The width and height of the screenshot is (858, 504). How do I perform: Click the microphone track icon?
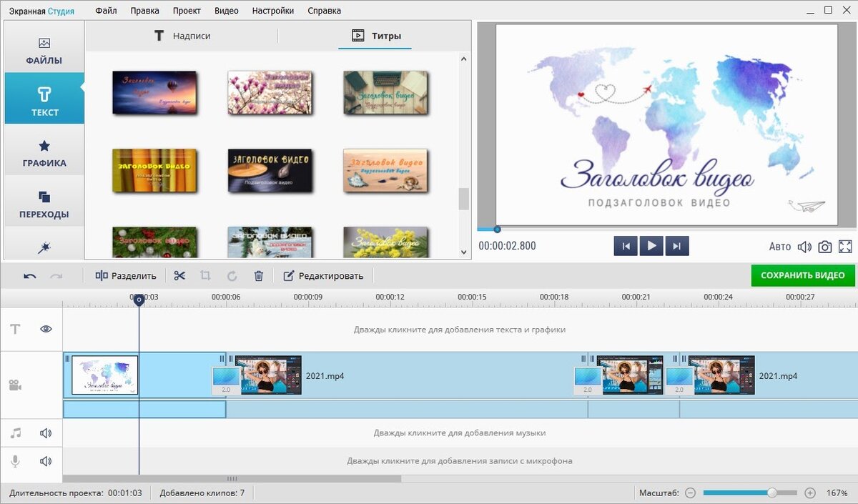(15, 461)
